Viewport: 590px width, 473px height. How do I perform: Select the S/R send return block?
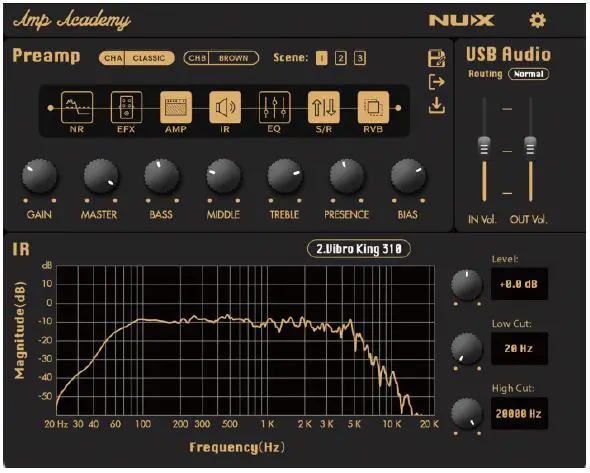point(324,107)
